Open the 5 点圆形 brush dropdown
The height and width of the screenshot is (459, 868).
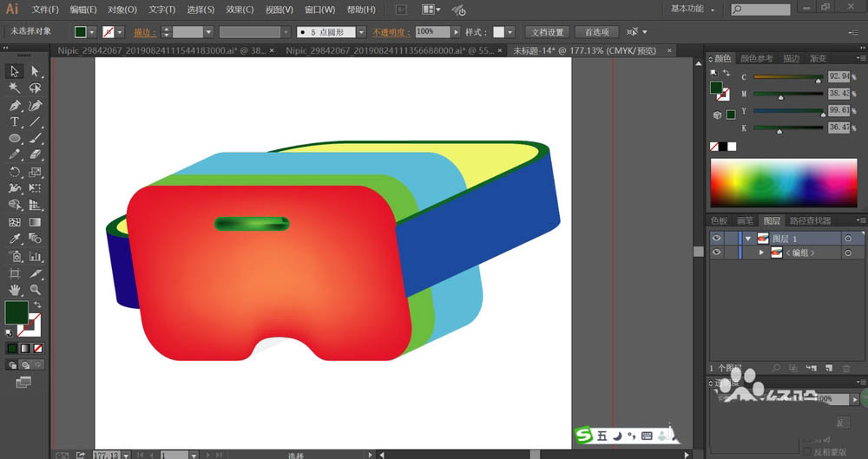coord(361,32)
